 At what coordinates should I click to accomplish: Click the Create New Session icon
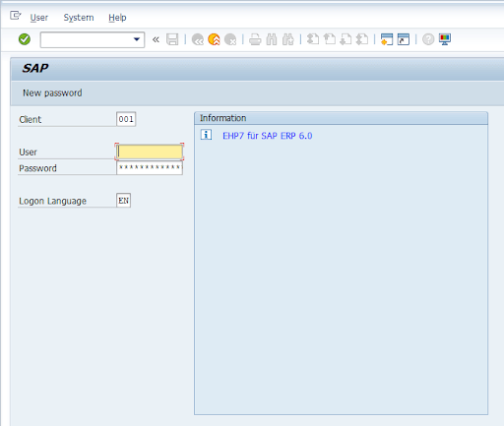[387, 39]
